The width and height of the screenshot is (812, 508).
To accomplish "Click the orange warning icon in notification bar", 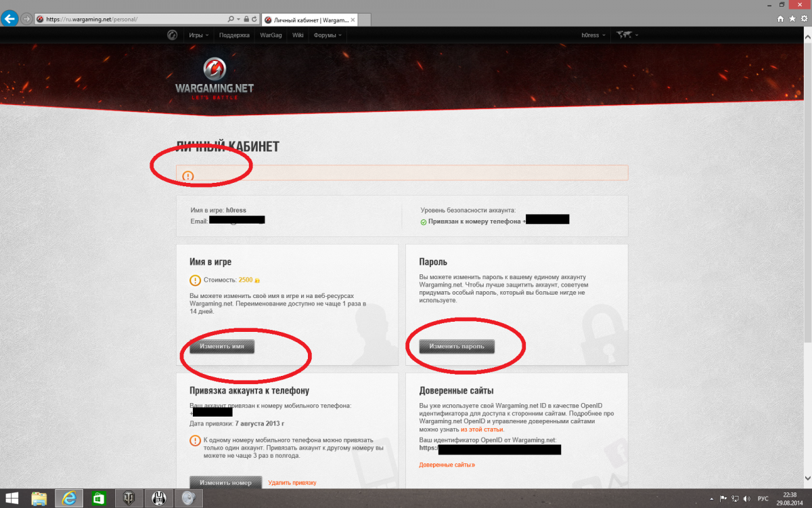I will point(188,176).
